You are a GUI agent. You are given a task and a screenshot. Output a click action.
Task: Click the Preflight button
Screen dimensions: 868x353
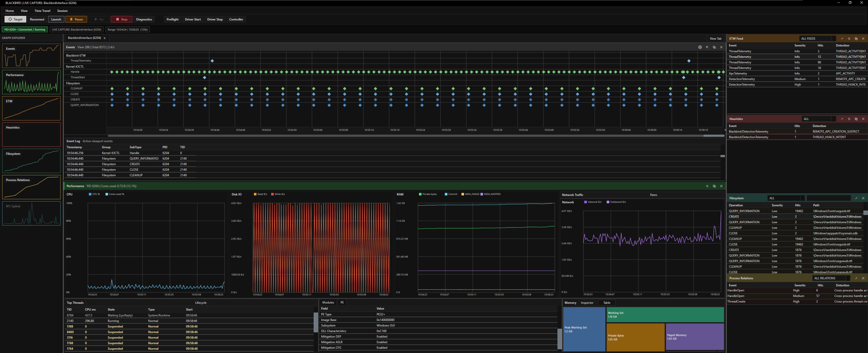(x=172, y=19)
